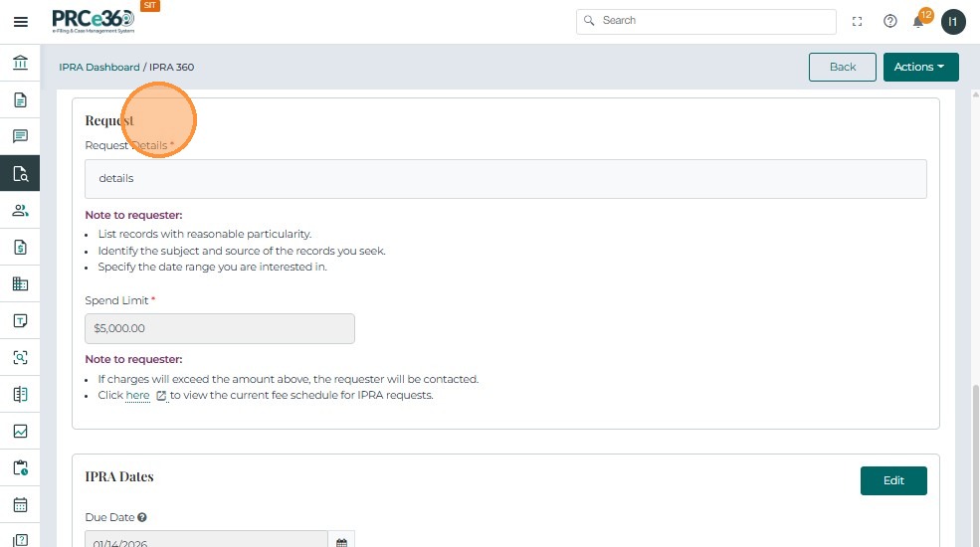This screenshot has width=980, height=547.
Task: Go to IPRA Dashboard breadcrumb
Action: tap(99, 68)
